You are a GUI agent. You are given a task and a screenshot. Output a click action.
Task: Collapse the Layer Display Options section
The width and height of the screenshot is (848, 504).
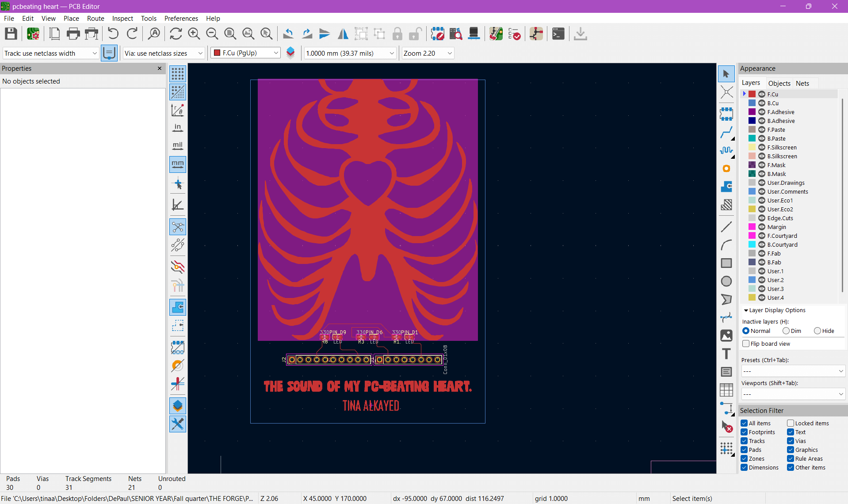coord(747,310)
